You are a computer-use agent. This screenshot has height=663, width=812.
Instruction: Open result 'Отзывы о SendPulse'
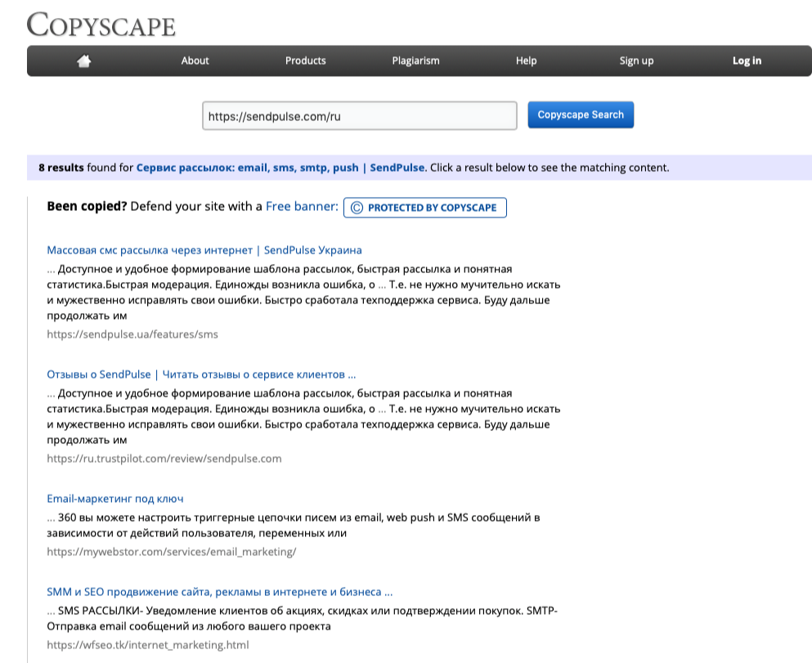pos(201,374)
